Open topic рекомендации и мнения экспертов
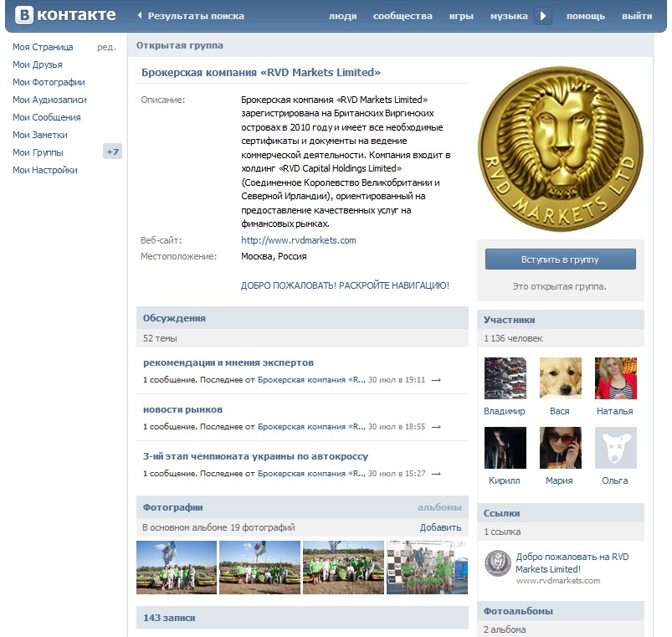 coord(228,362)
